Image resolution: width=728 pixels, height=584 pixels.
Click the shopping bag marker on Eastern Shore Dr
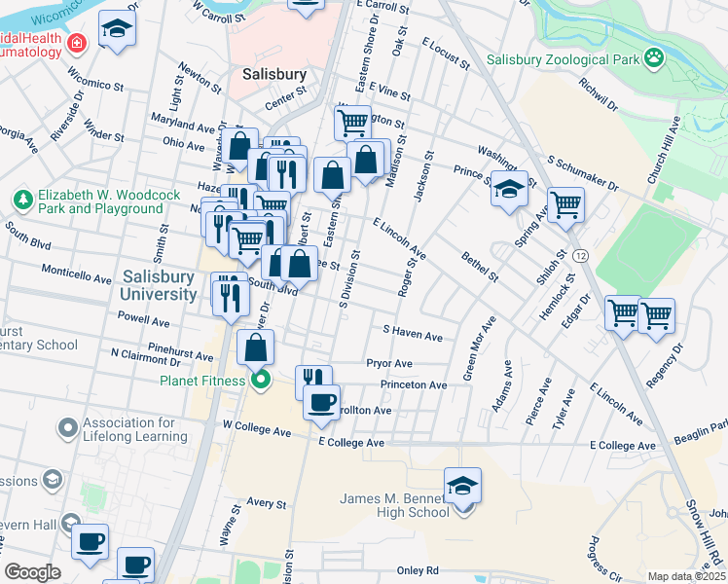pyautogui.click(x=332, y=177)
